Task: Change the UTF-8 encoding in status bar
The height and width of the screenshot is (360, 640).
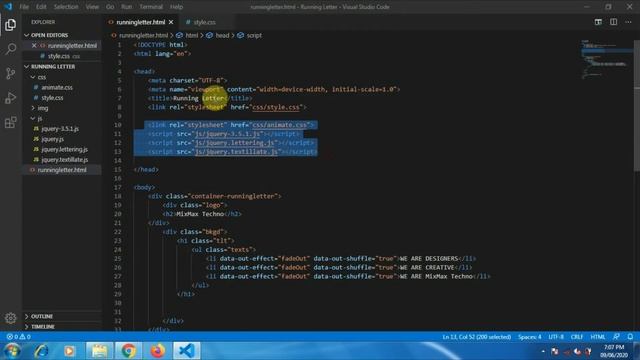Action: coord(556,337)
